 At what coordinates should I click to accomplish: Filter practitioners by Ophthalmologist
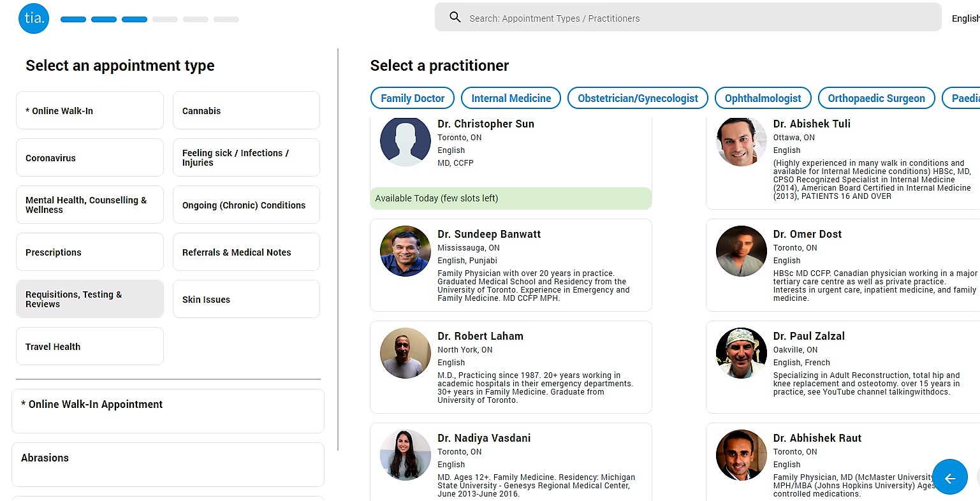pos(763,98)
